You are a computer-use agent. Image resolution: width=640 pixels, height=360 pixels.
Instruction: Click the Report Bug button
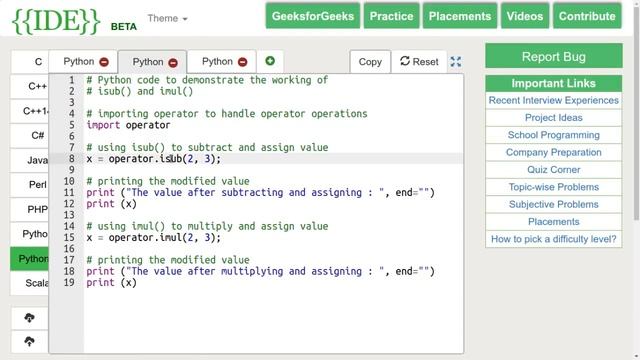pos(554,56)
